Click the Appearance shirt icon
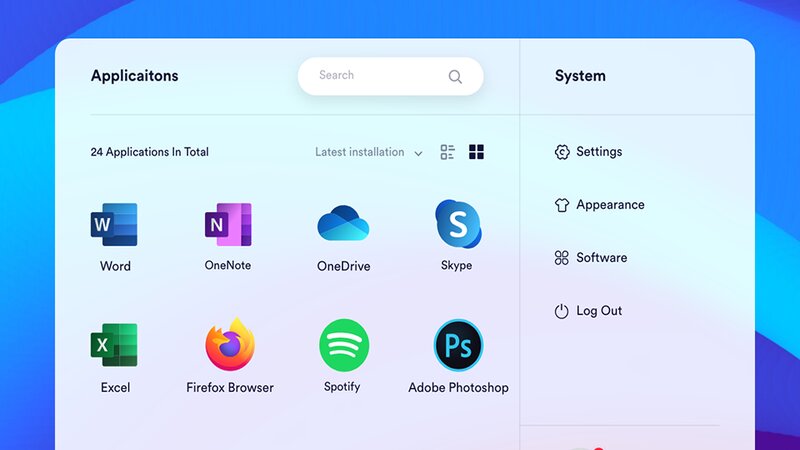Screen dimensions: 800x450 coord(562,205)
